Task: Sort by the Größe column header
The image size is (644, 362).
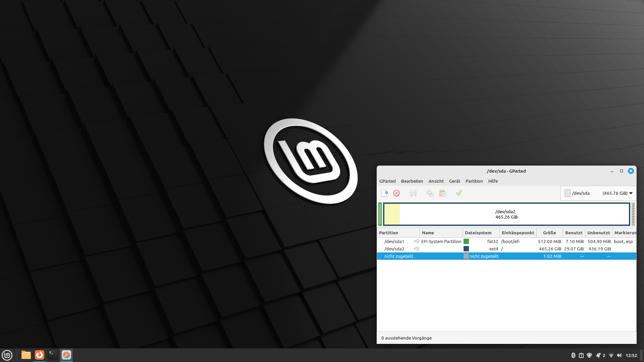Action: point(549,233)
